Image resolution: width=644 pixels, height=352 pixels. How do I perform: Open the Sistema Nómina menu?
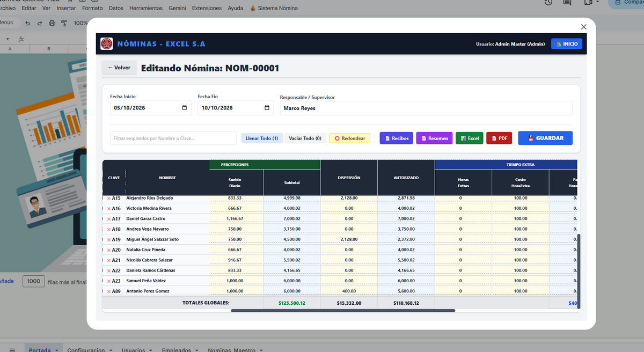[274, 8]
